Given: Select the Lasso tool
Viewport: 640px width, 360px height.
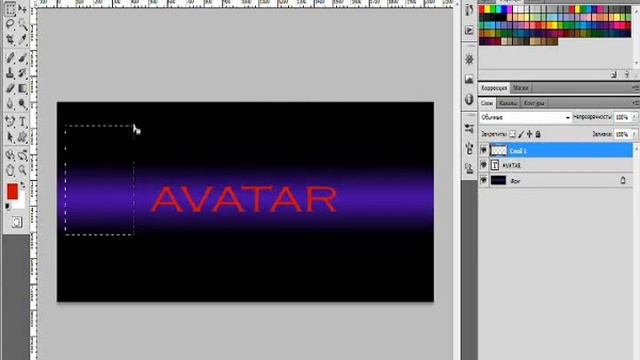Looking at the screenshot, I should click(10, 24).
